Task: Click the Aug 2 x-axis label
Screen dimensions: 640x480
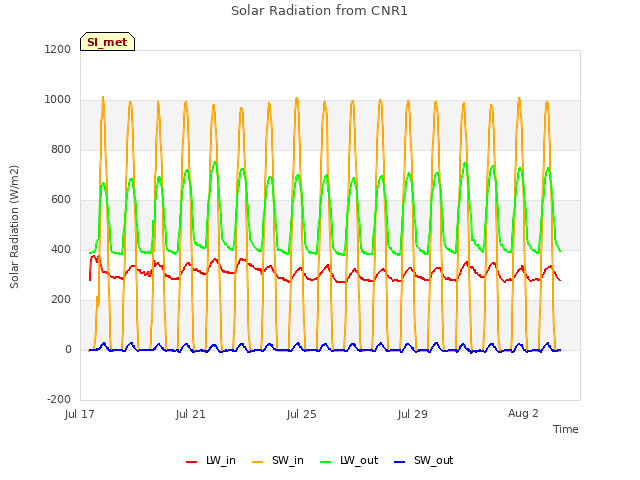Action: coord(523,413)
